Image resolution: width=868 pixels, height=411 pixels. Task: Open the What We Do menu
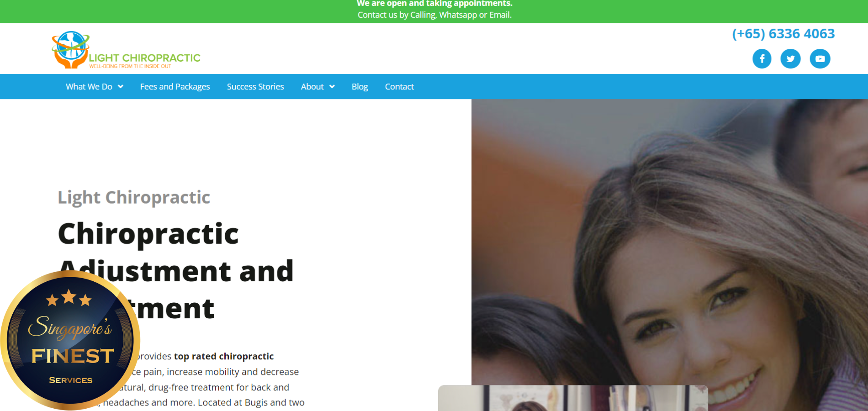pyautogui.click(x=89, y=87)
